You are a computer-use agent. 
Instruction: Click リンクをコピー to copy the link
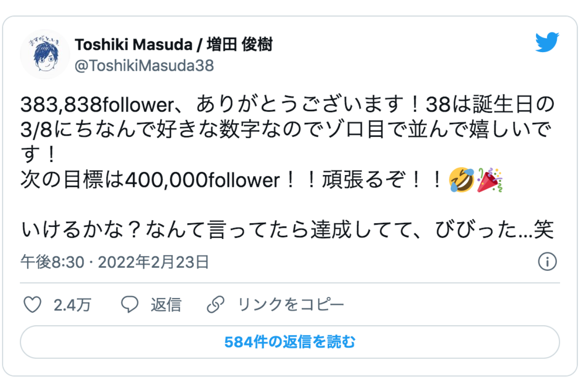290,305
